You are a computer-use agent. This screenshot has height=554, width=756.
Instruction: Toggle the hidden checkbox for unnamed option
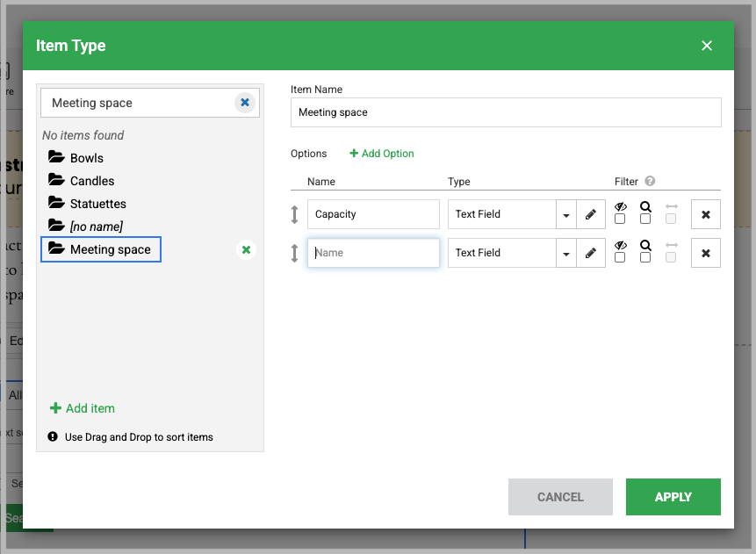click(x=620, y=258)
